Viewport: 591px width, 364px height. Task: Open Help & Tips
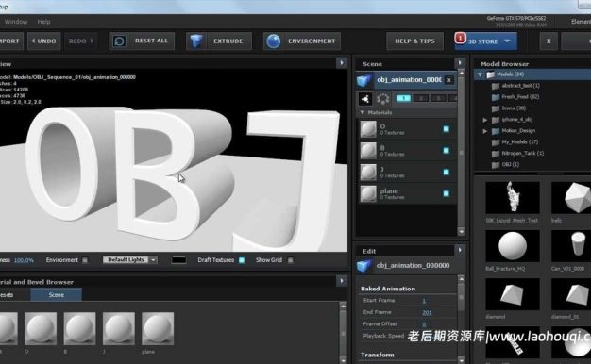click(x=415, y=41)
